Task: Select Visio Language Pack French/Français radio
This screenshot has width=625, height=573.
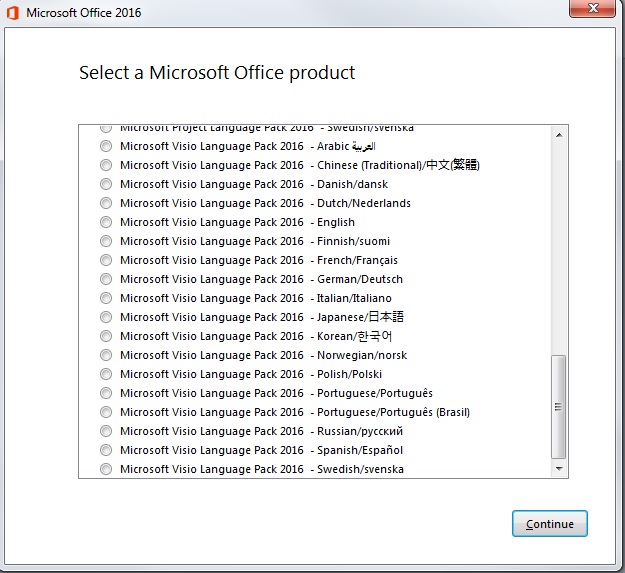Action: (106, 260)
